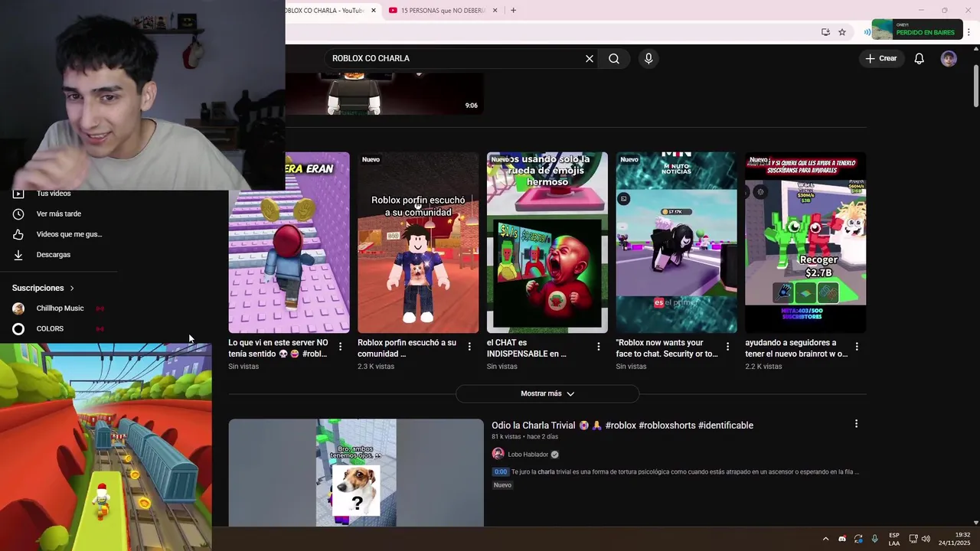This screenshot has width=980, height=551.
Task: Open Discord from the system tray
Action: tap(842, 539)
